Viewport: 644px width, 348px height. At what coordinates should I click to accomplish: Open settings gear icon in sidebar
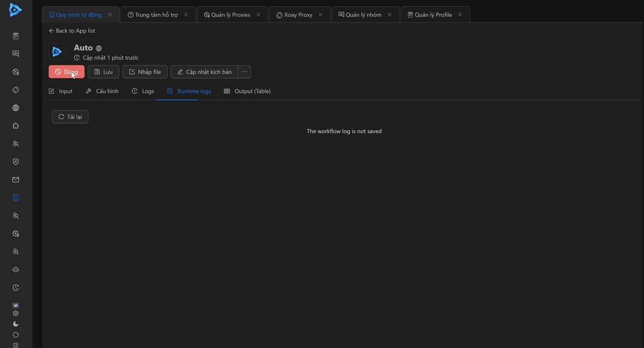click(x=15, y=313)
